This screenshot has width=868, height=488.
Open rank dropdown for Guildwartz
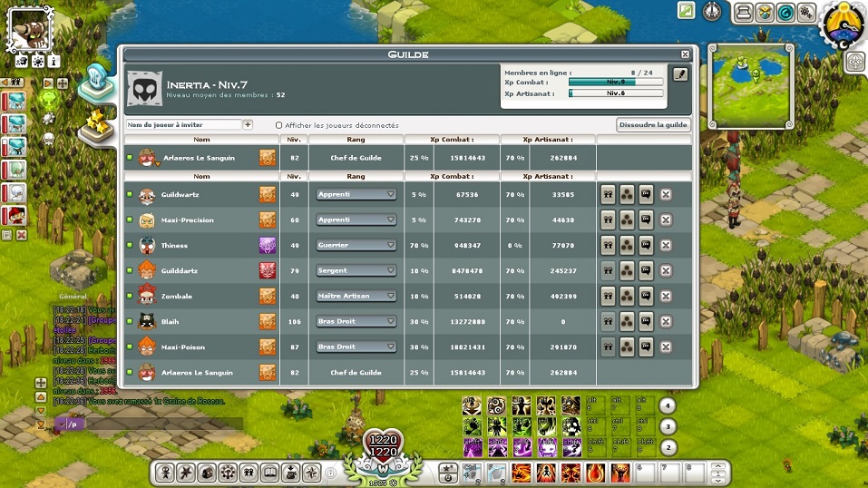[356, 194]
